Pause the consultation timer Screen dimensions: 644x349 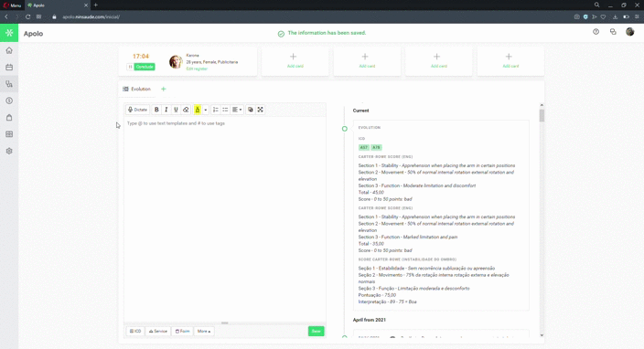[130, 67]
